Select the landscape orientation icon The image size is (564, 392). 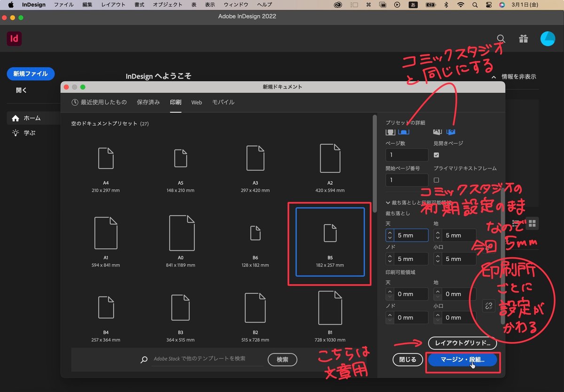click(x=403, y=132)
